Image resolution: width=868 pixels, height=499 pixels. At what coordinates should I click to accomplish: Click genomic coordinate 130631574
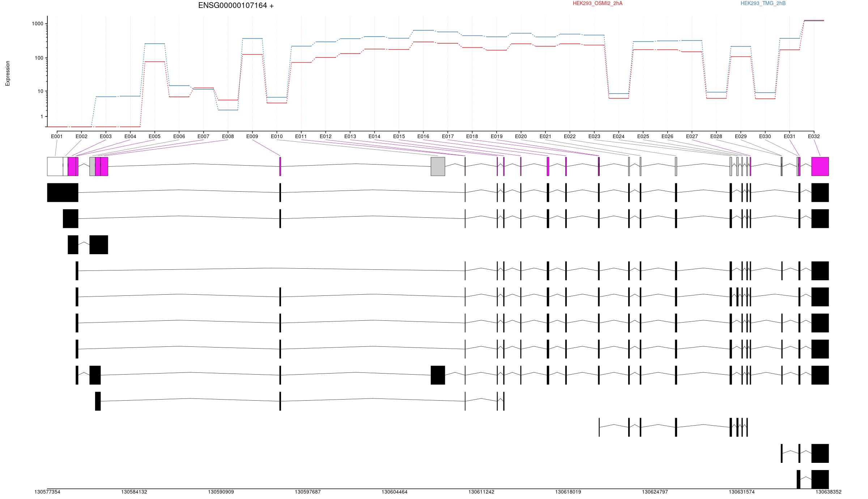pyautogui.click(x=742, y=492)
